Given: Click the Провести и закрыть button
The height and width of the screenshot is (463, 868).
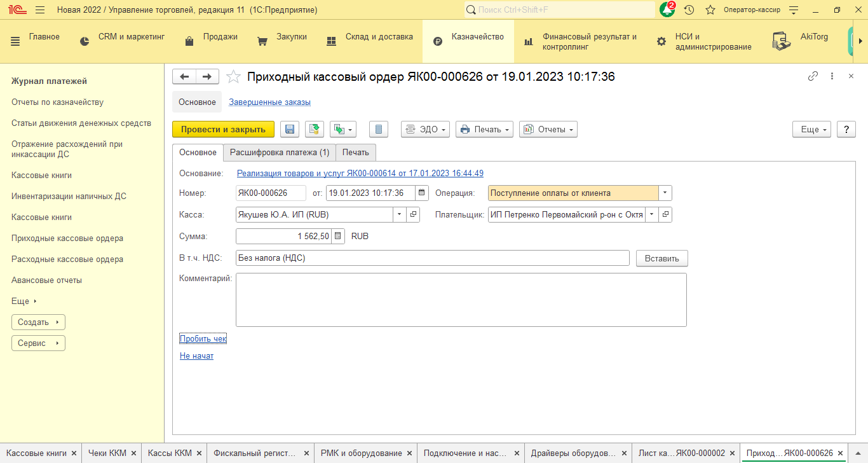Looking at the screenshot, I should 223,129.
